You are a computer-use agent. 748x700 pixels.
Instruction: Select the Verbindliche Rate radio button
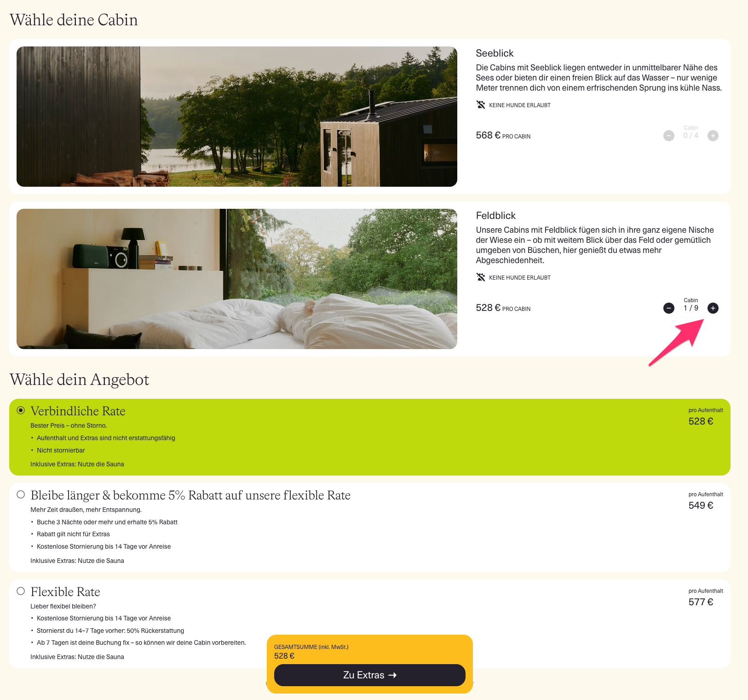click(21, 410)
